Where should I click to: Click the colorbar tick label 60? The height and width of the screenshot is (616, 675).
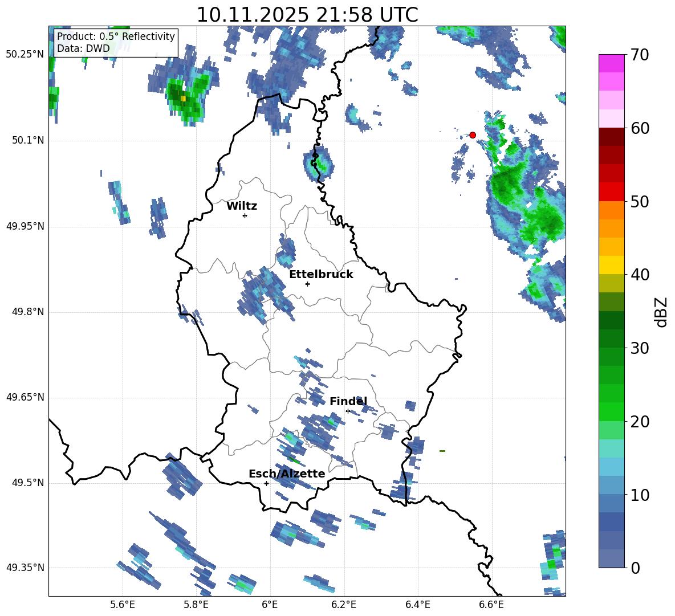(x=640, y=128)
